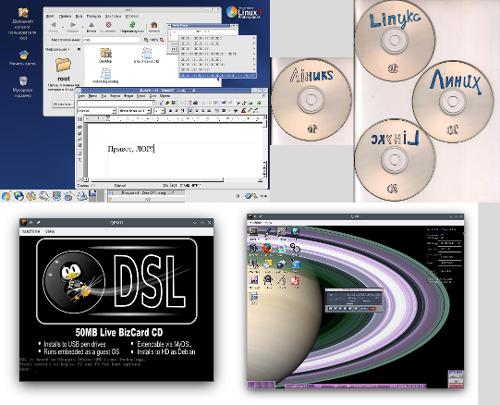Open 'Вид' menu in the file manager
500x405 pixels.
[x=79, y=16]
